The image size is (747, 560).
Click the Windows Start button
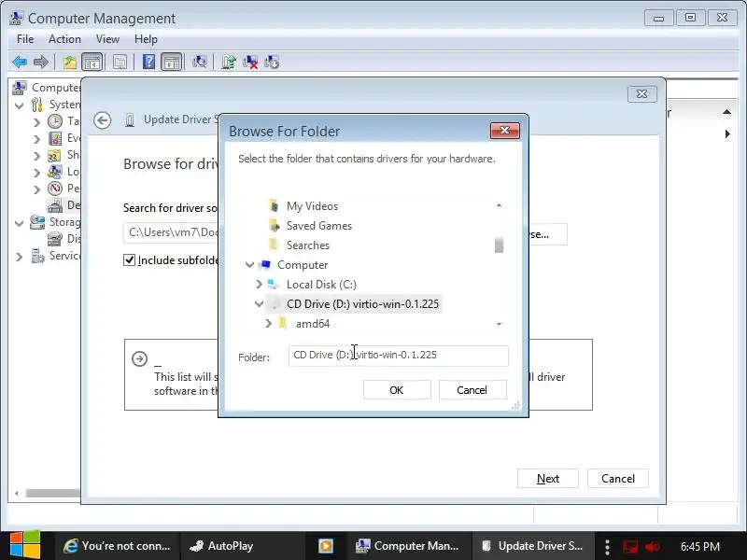tap(25, 546)
